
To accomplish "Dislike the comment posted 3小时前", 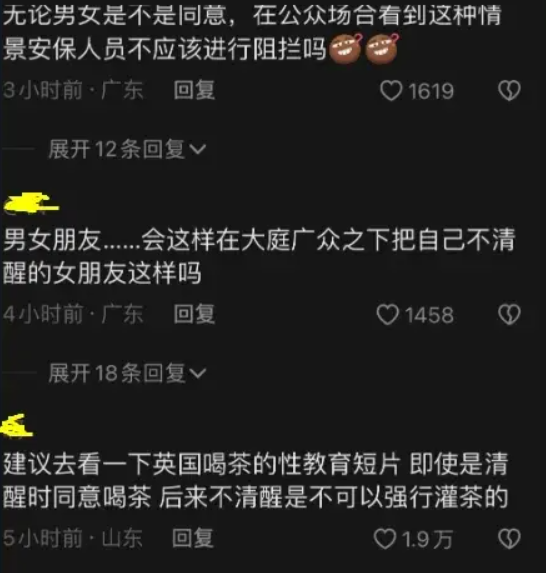I will (509, 91).
